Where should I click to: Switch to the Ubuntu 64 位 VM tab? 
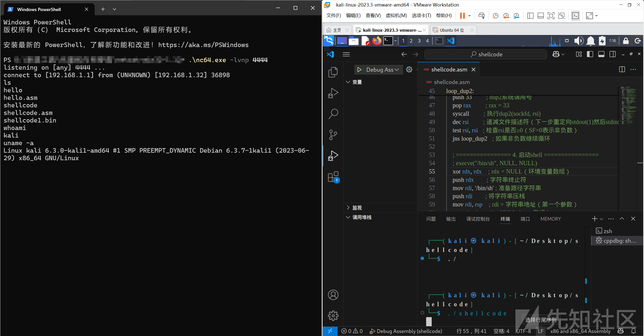pos(451,30)
